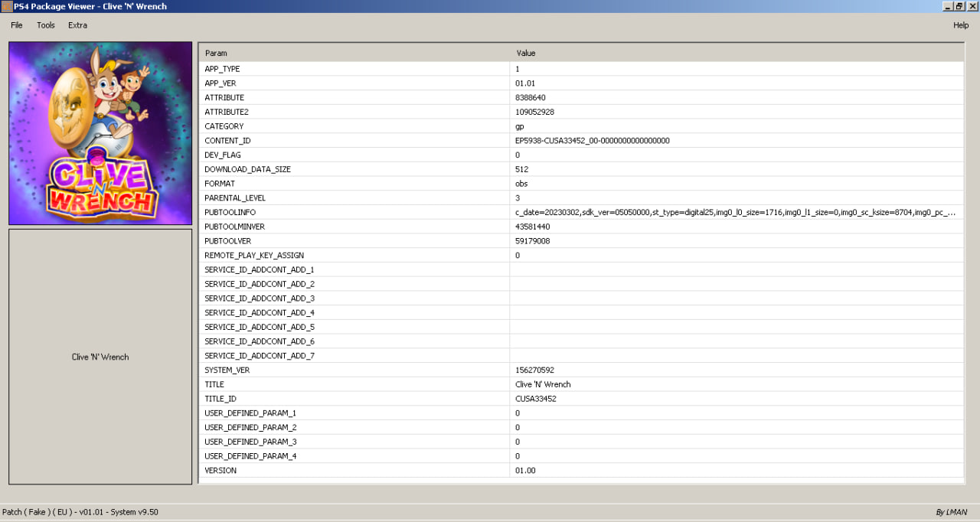Select the SERVICE_ID_ADDCONT_ADD_6 row
Screen dimensions: 980x522
coord(582,341)
